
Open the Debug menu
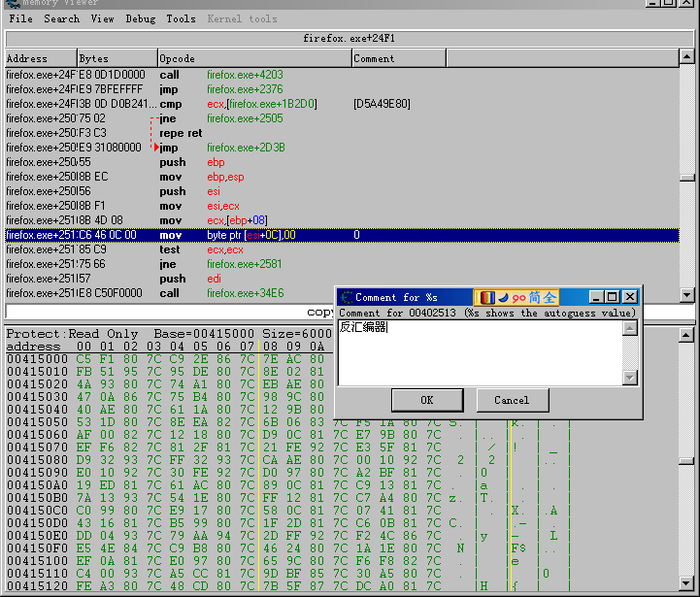pos(141,18)
